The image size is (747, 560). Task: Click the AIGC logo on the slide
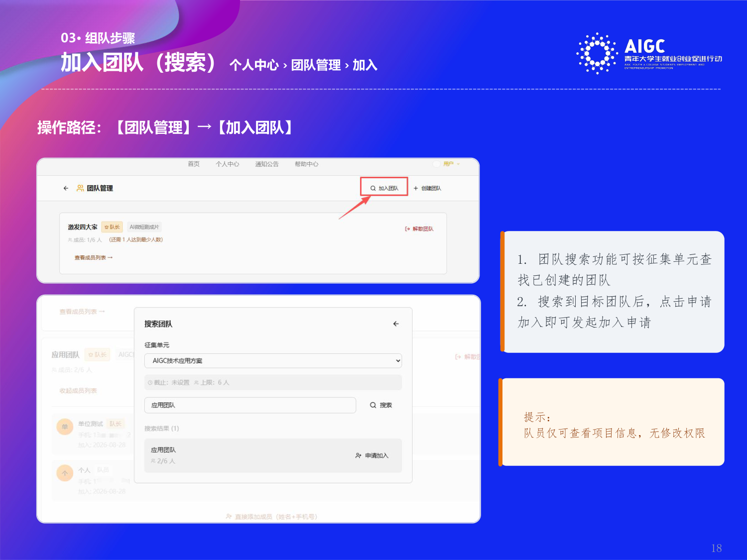(x=649, y=53)
